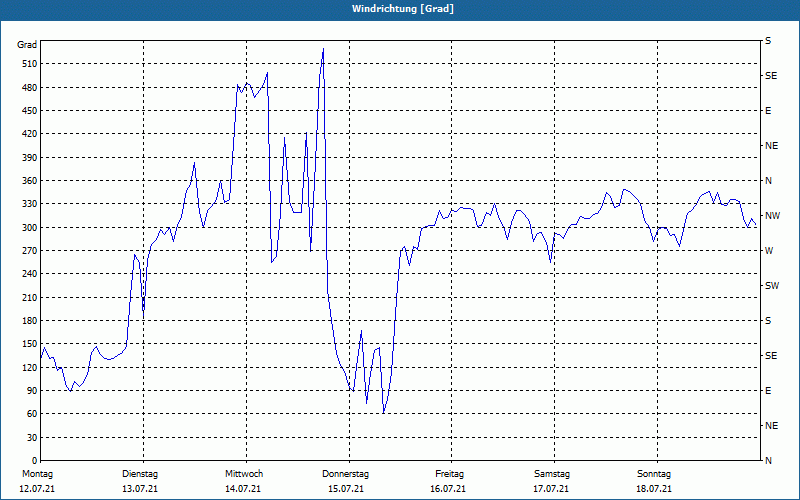Select the "Samstag" day label
800x500 pixels.
click(552, 474)
